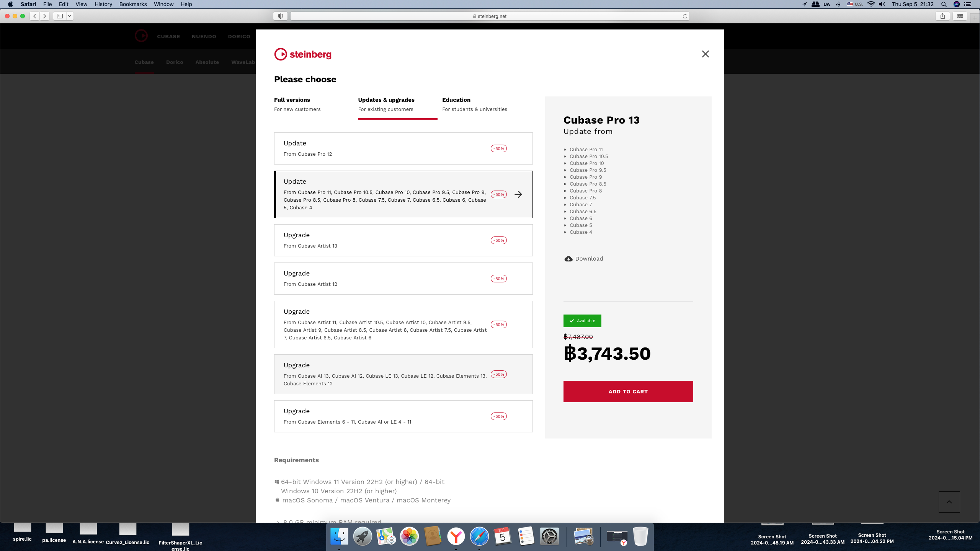980x551 pixels.
Task: Open Spotlight search
Action: click(944, 4)
